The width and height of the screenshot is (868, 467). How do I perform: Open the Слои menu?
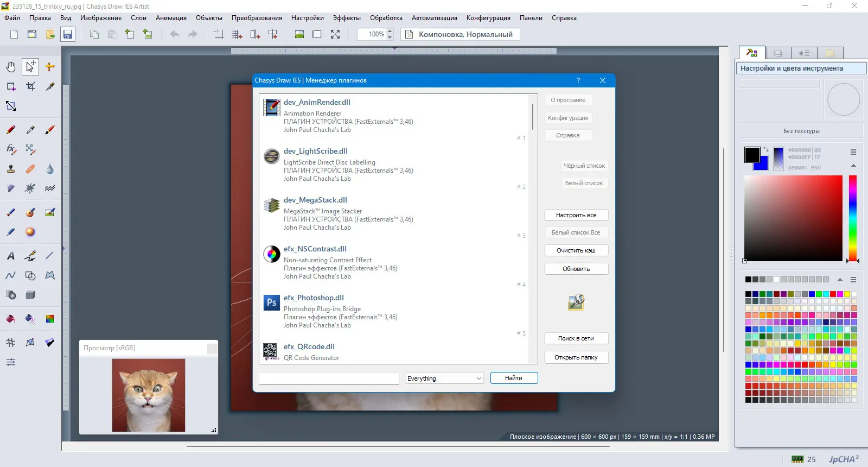(139, 18)
